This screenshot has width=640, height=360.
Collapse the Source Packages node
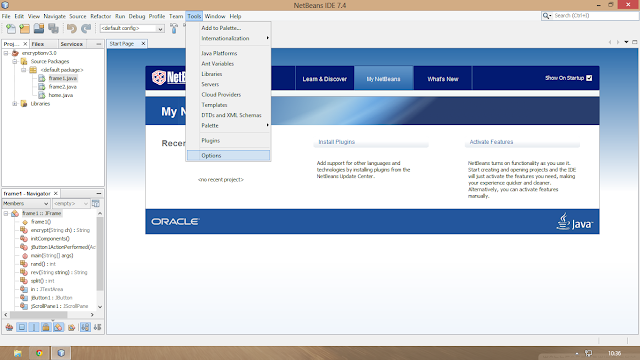click(15, 62)
